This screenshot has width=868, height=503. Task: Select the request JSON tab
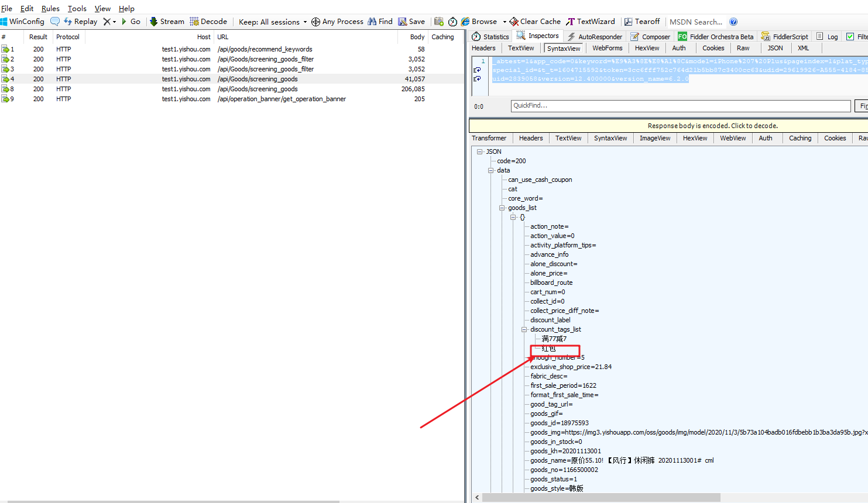(x=775, y=48)
